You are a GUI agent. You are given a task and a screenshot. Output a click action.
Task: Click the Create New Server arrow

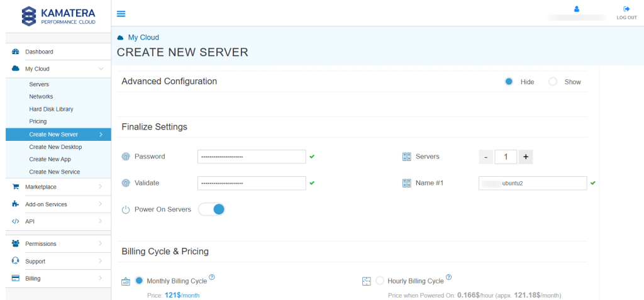point(101,135)
